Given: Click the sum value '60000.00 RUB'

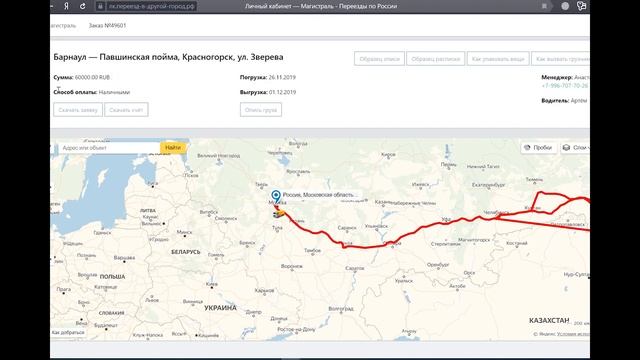Looking at the screenshot, I should coord(92,78).
